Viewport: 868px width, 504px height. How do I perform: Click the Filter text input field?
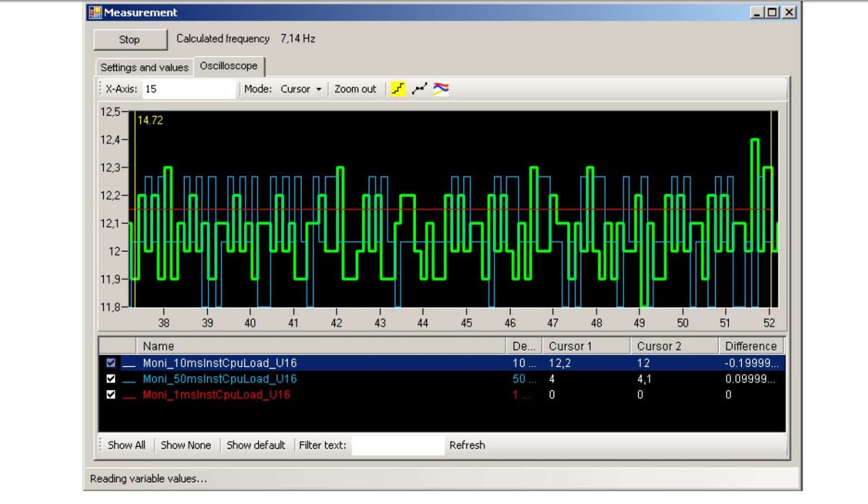(x=398, y=445)
